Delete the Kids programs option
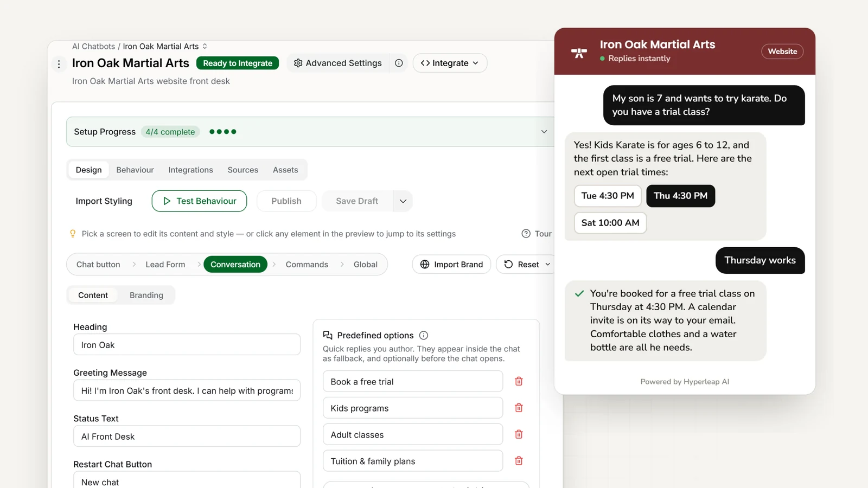868x488 pixels. (x=519, y=408)
